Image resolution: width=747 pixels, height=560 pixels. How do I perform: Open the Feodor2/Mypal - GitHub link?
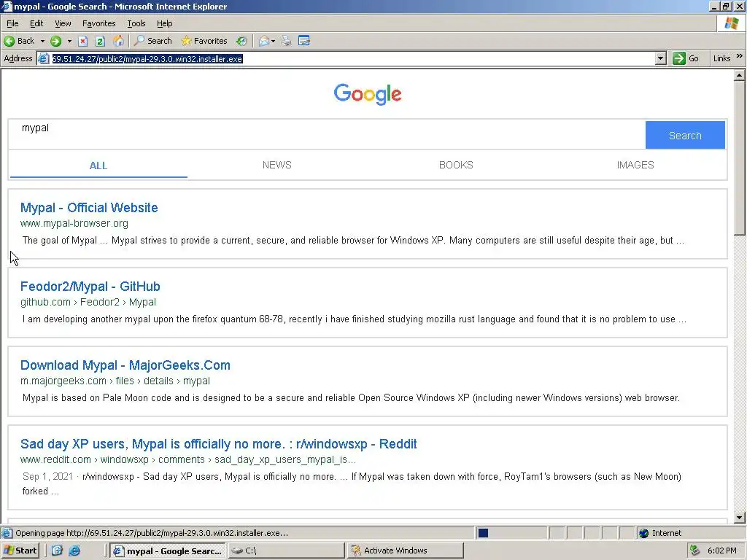click(90, 286)
